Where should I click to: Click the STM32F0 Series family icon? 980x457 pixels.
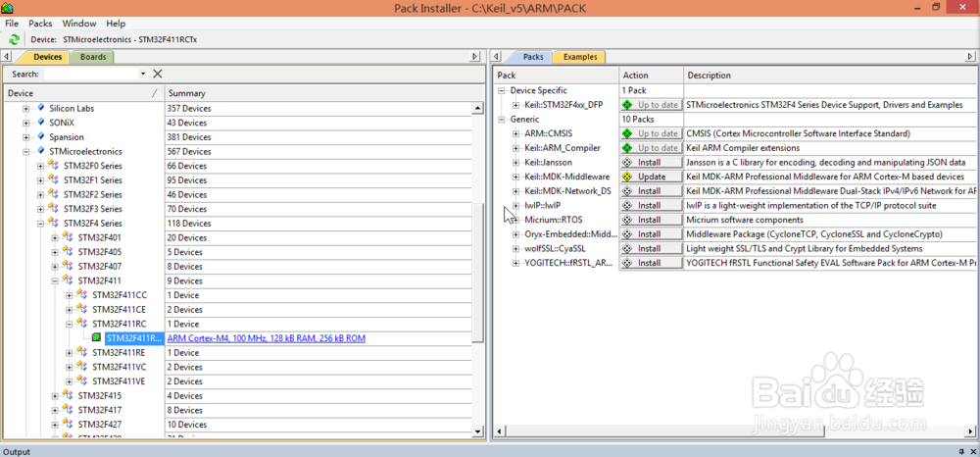(53, 166)
